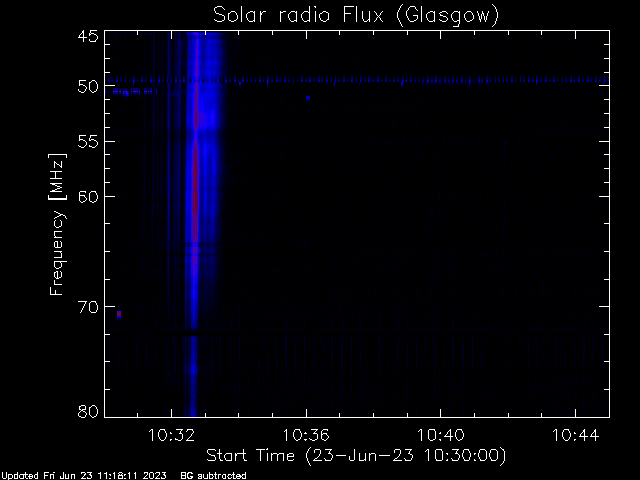Click the title 'Solar radio Flux (Glasgow)'
The height and width of the screenshot is (480, 640).
356,16
